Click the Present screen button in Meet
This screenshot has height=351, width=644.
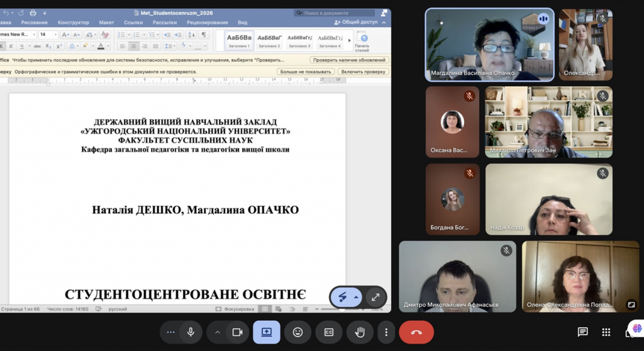point(267,332)
